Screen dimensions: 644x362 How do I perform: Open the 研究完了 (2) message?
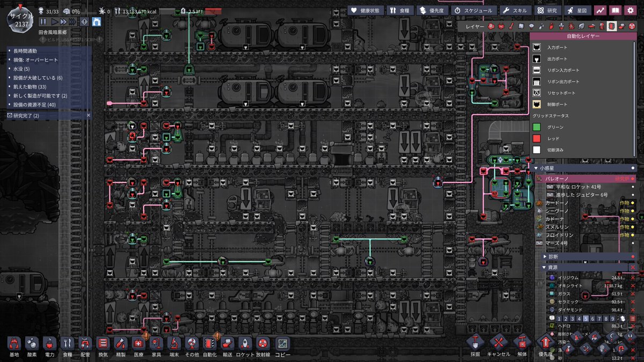coord(46,115)
